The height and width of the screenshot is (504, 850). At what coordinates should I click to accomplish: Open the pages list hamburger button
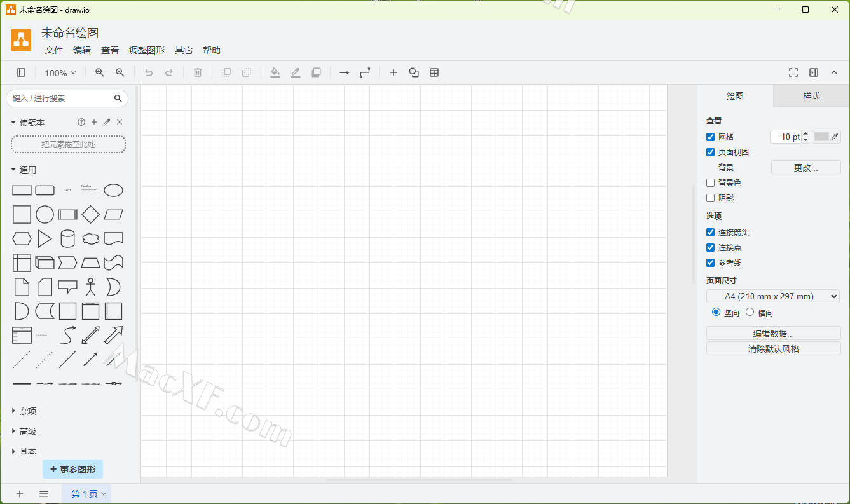point(44,494)
